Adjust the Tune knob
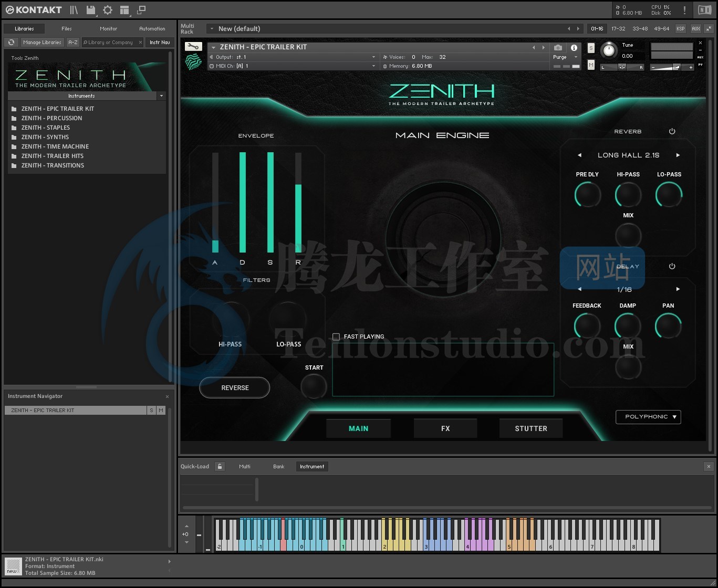 pos(609,50)
